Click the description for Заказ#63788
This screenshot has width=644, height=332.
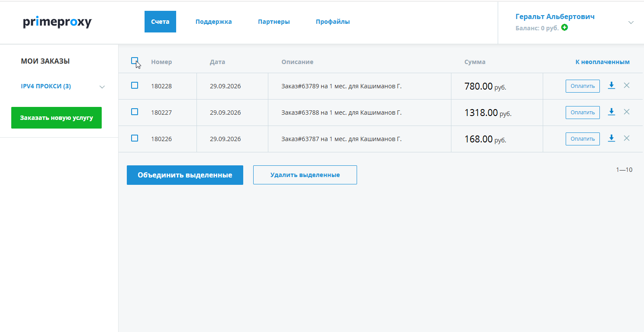(341, 113)
